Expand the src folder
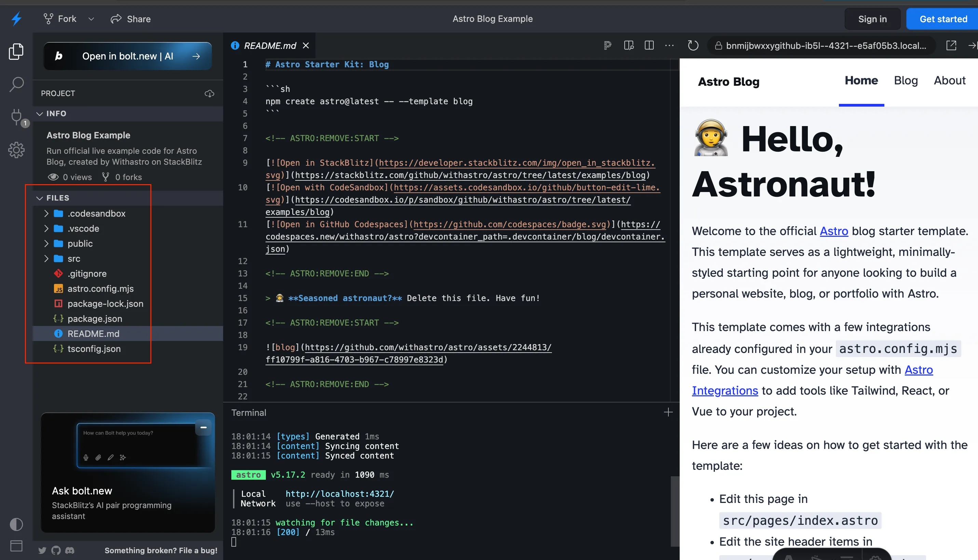978x560 pixels. (x=46, y=258)
